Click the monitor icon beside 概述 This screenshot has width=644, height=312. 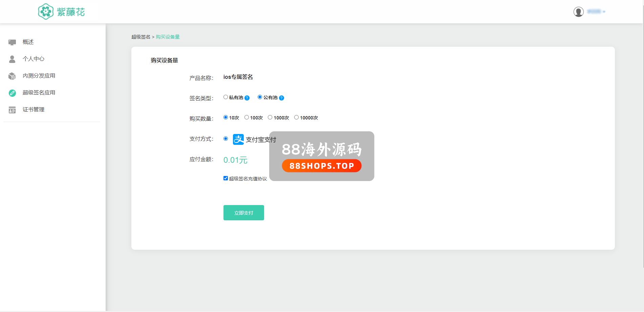[12, 42]
